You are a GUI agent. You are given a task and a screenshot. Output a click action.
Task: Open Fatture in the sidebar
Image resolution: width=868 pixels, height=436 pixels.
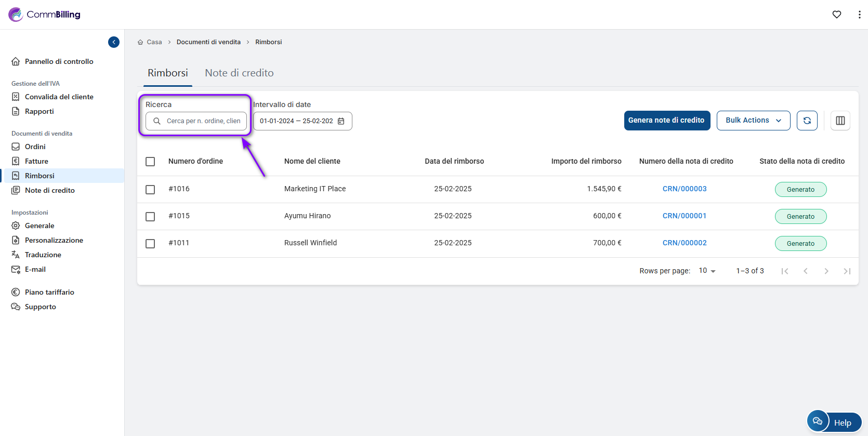tap(36, 161)
